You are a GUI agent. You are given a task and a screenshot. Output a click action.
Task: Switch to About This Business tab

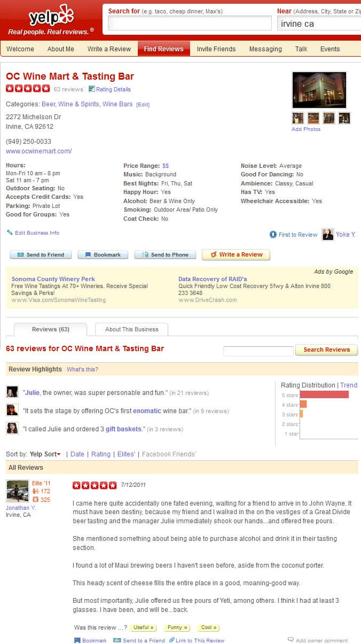(x=131, y=329)
